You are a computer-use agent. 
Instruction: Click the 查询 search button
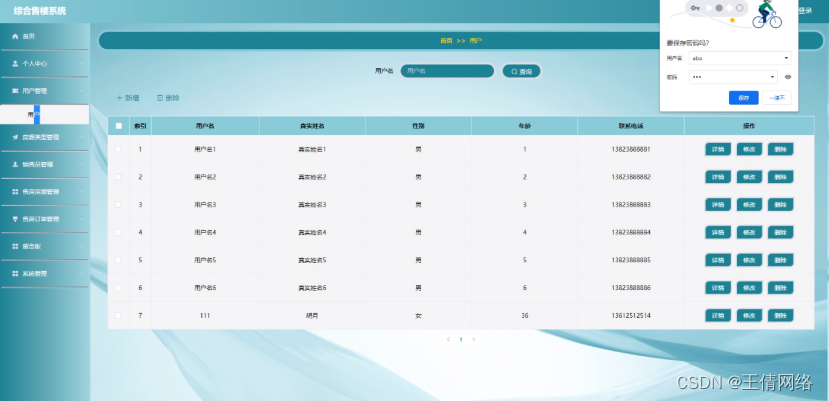click(x=521, y=71)
